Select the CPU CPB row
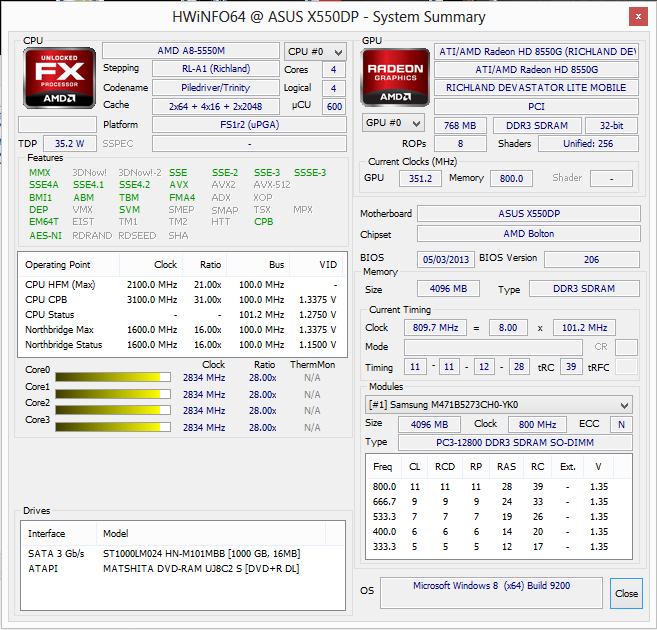Image resolution: width=657 pixels, height=630 pixels. tap(181, 300)
